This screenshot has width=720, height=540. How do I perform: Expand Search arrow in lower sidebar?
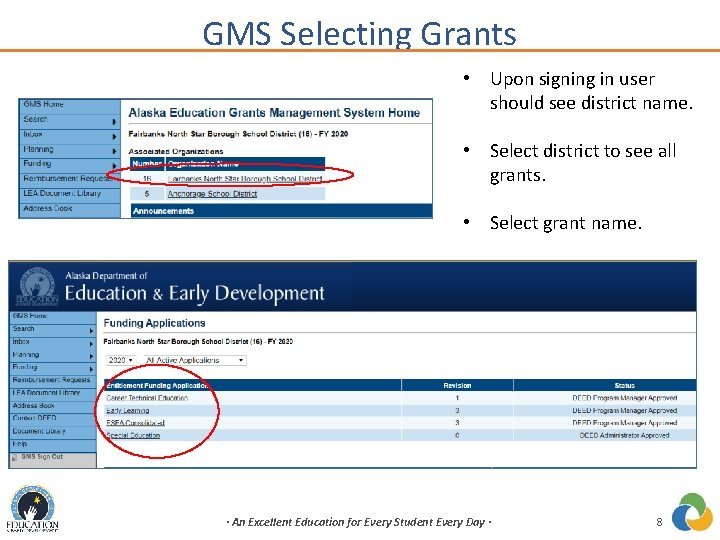(91, 331)
